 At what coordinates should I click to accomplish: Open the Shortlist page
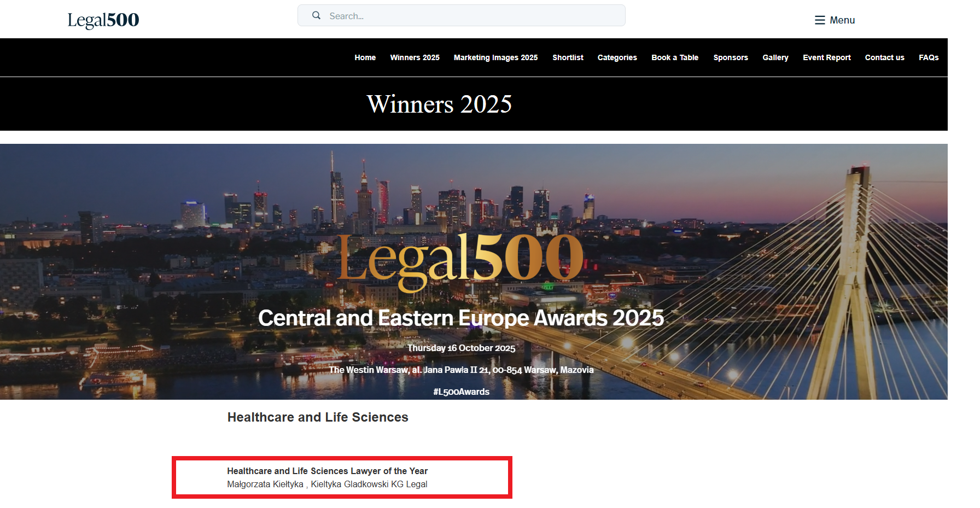(568, 57)
